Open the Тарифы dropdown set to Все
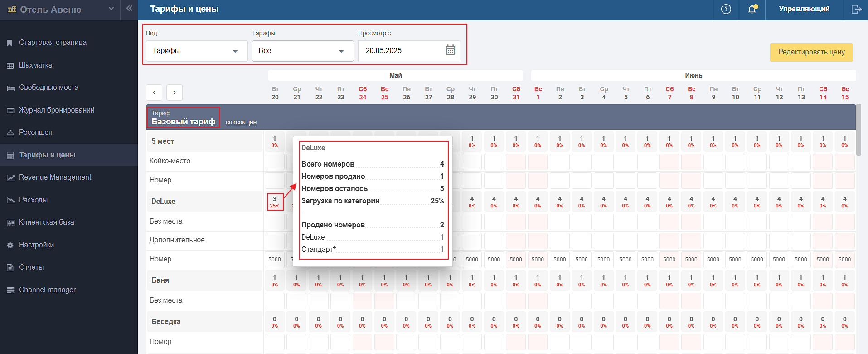The image size is (868, 354). point(303,51)
